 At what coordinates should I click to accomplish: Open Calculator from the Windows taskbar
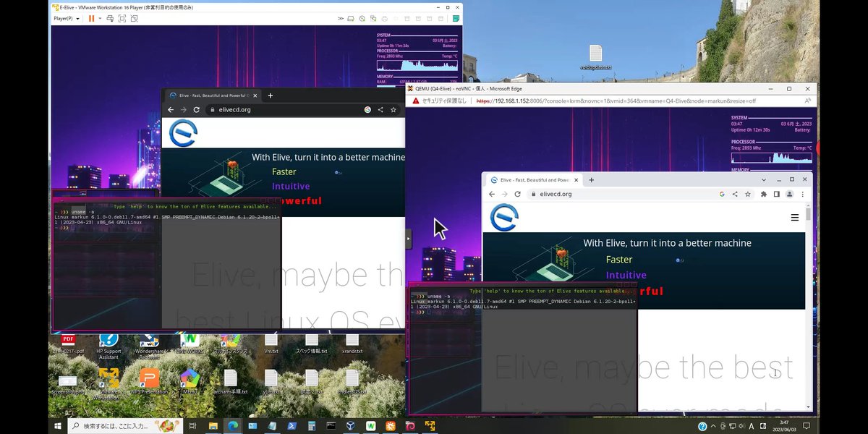(312, 426)
